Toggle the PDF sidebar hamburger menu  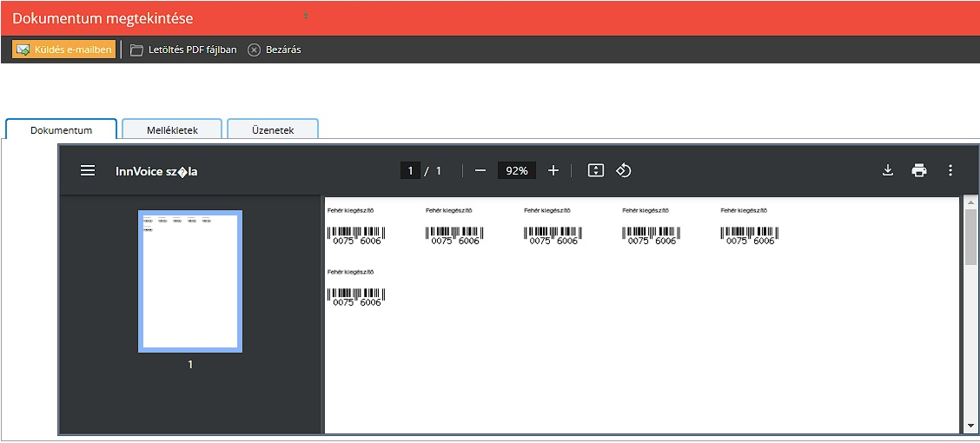pos(88,170)
